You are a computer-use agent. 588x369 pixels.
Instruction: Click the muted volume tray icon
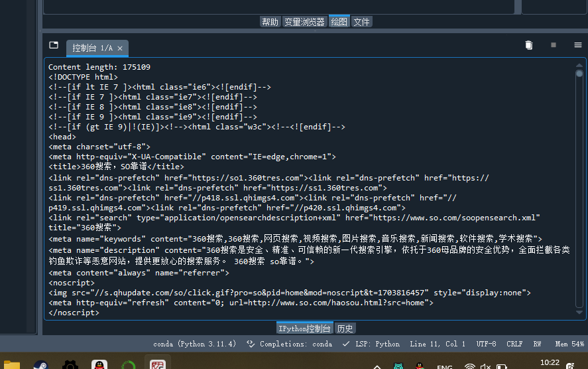coord(486,366)
